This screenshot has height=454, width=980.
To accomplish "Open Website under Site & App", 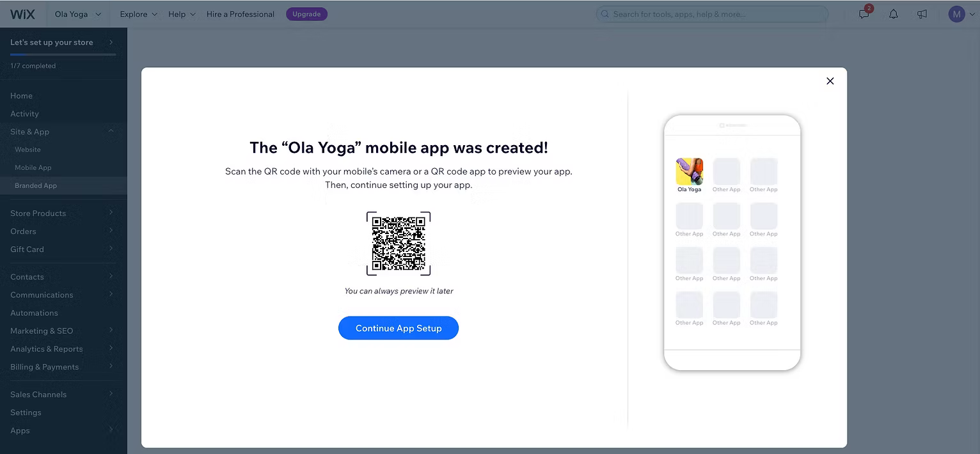I will (63, 150).
